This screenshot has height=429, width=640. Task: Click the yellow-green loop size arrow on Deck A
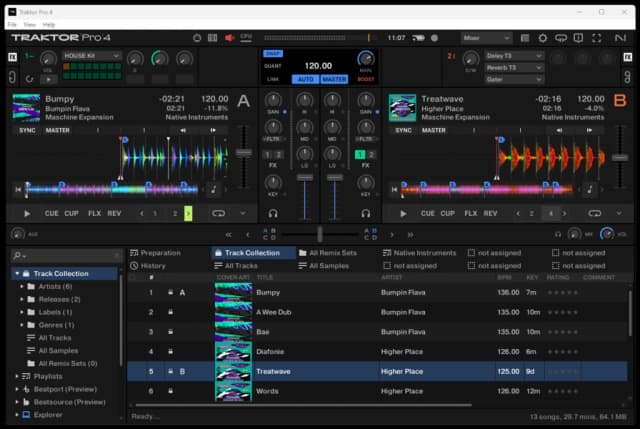[x=188, y=213]
